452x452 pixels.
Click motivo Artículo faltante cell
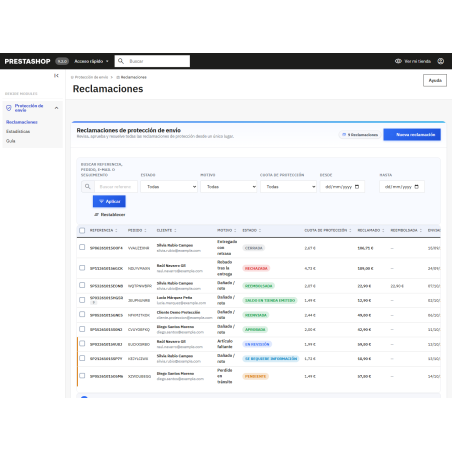225,344
